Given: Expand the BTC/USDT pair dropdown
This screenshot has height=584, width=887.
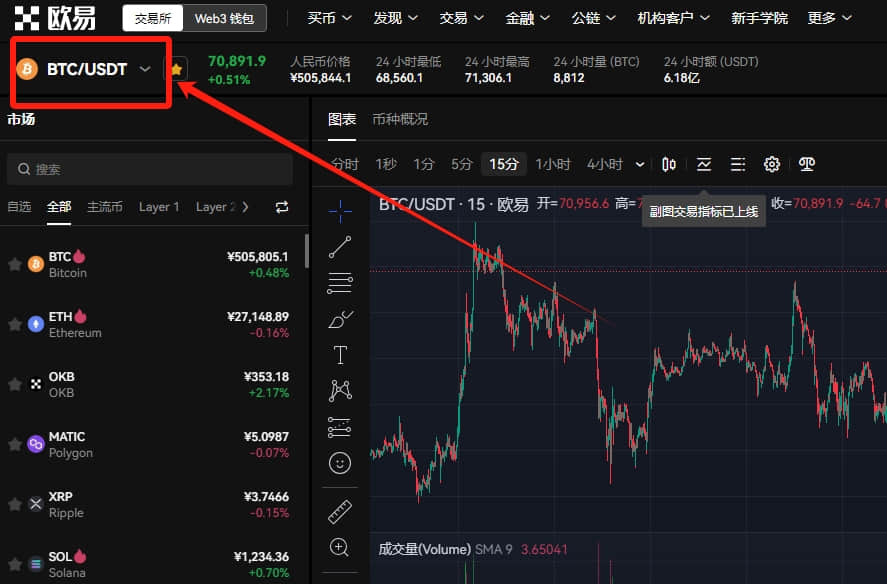Looking at the screenshot, I should (145, 69).
